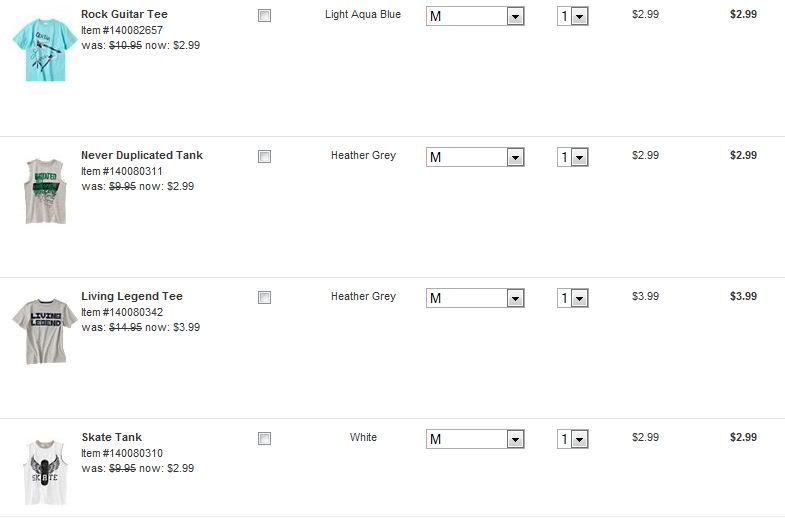Viewport: 785px width, 518px height.
Task: Tick the Never Duplicated Tank checkbox
Action: coord(264,157)
